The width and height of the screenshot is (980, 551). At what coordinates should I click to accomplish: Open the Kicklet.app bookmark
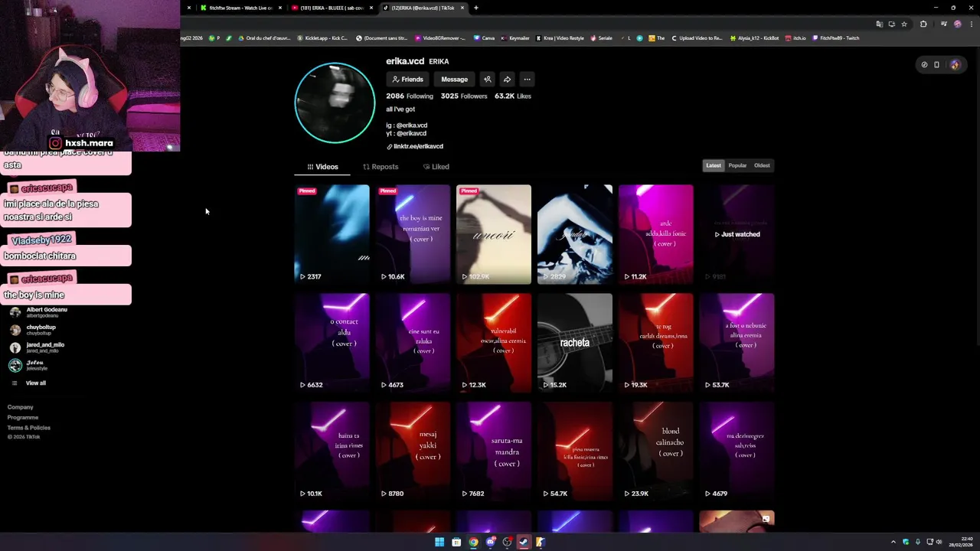click(322, 38)
